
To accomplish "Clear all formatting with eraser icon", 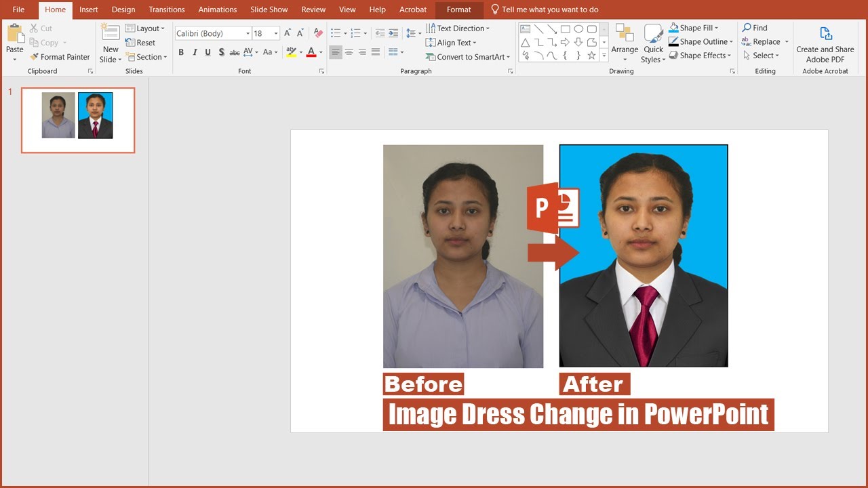I will coord(318,33).
